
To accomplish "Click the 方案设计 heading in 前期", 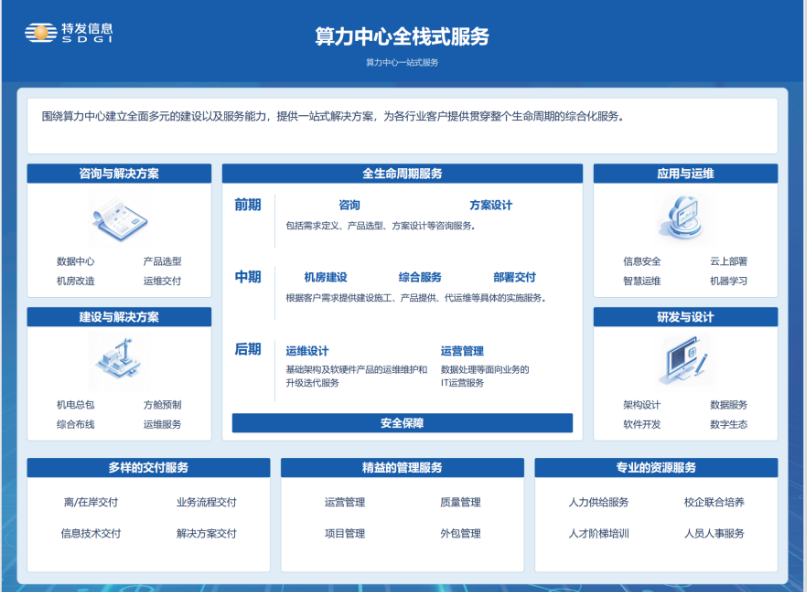I will point(491,205).
